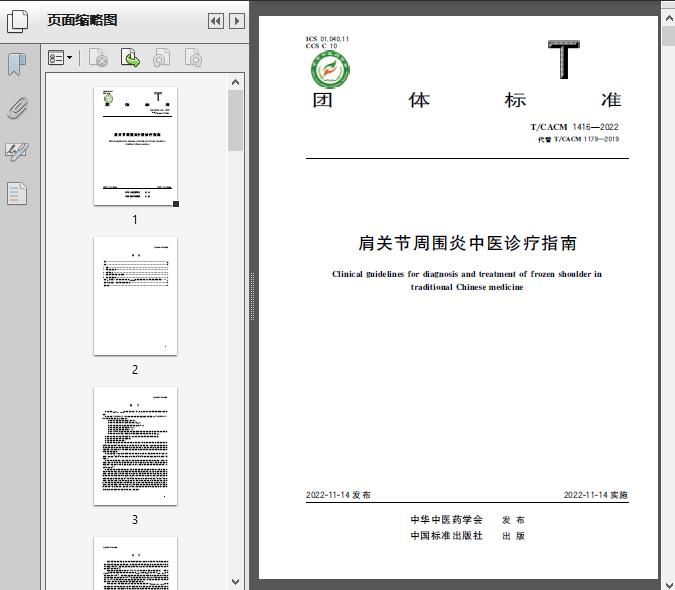Open the document content panel icon

(17, 194)
